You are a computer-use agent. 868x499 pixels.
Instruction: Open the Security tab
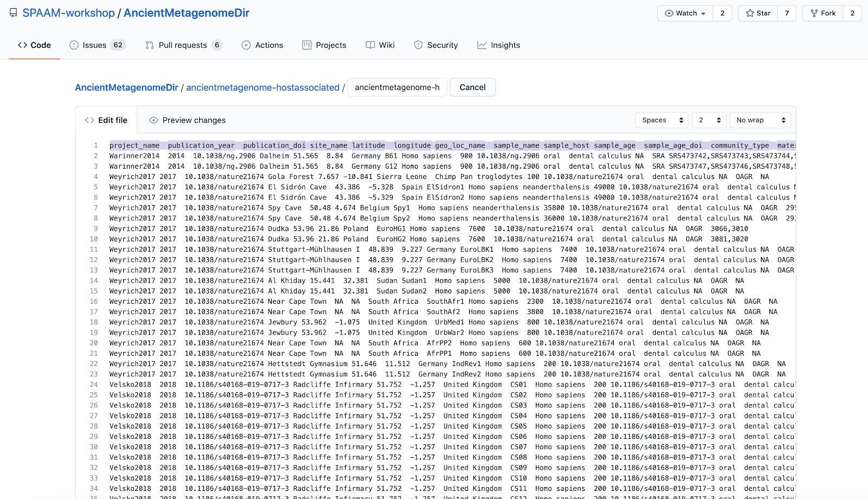436,45
